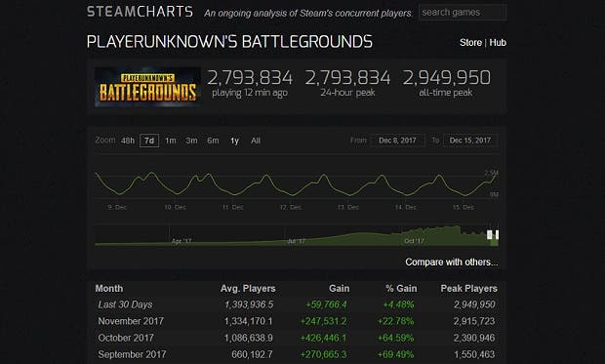Screen dimensions: 605x364
Task: Set chart zoom to All
Action: pos(256,141)
